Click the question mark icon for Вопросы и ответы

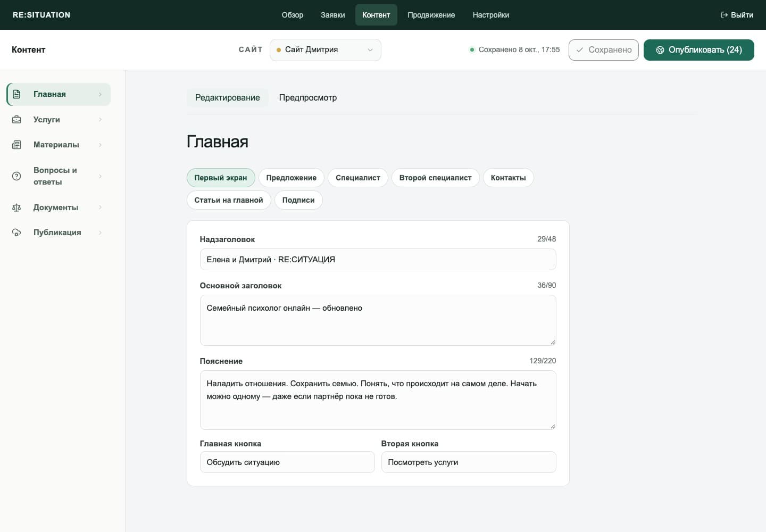click(x=16, y=176)
